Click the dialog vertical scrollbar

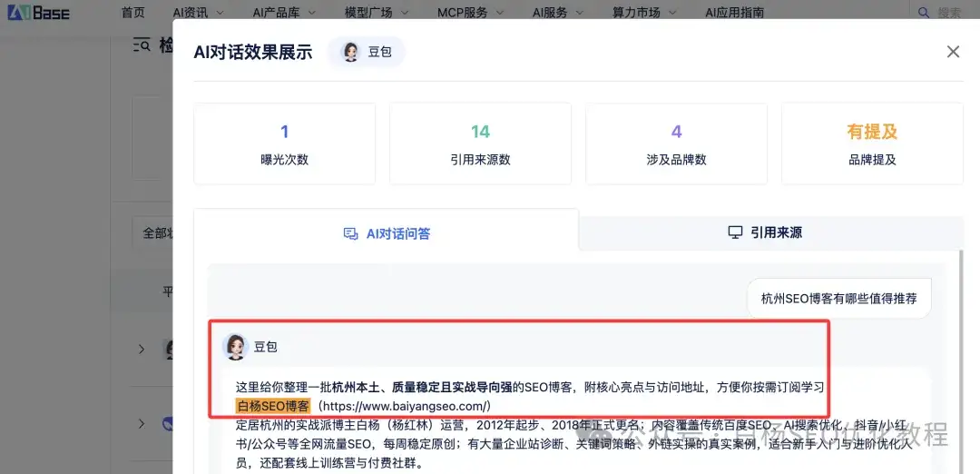tap(960, 361)
